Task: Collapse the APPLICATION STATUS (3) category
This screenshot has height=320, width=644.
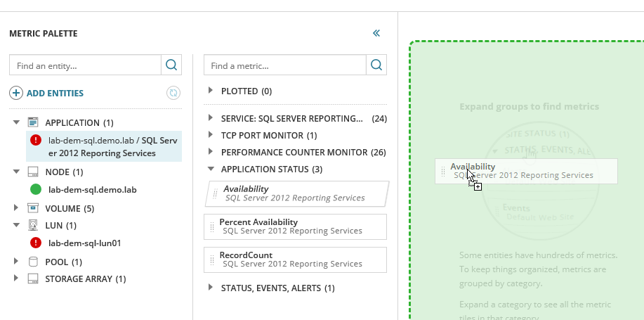Action: pyautogui.click(x=211, y=169)
